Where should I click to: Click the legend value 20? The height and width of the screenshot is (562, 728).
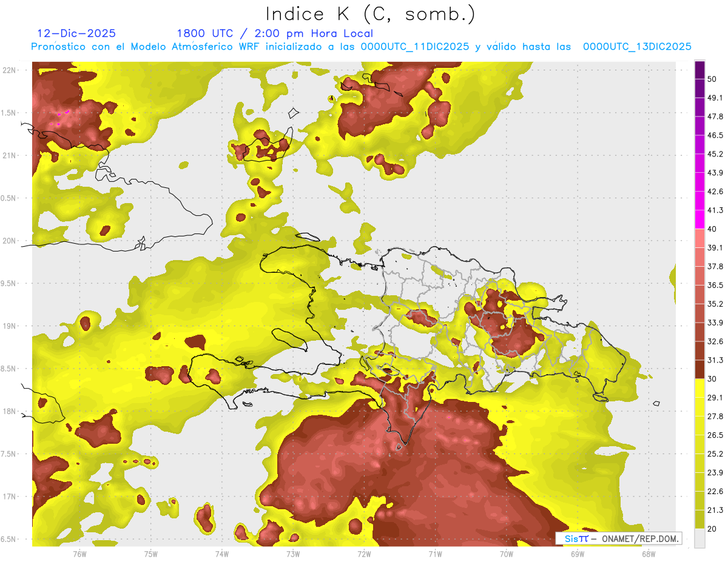point(712,529)
